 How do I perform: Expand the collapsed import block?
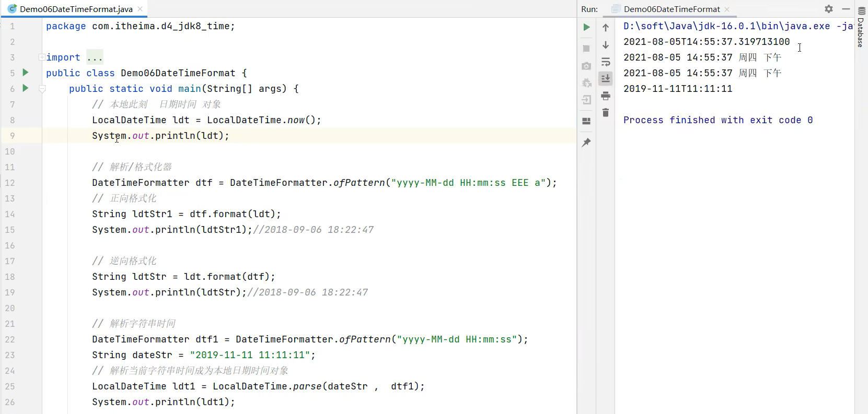tap(42, 57)
